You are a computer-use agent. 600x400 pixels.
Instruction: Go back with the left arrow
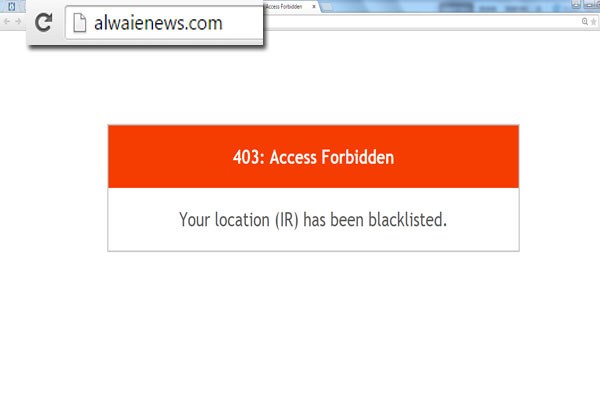click(x=7, y=21)
